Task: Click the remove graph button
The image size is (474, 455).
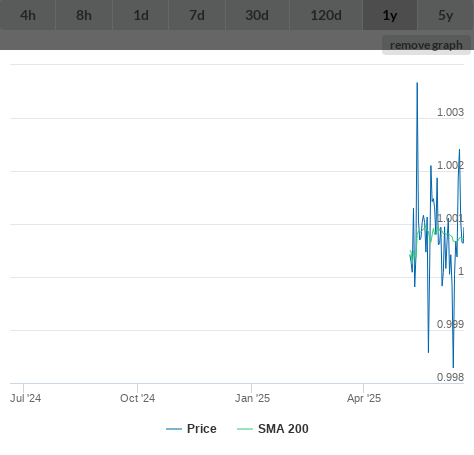Action: pyautogui.click(x=426, y=45)
